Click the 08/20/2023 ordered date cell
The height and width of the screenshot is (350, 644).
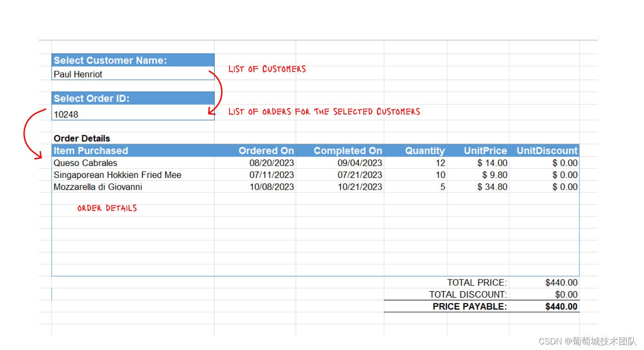coord(255,163)
